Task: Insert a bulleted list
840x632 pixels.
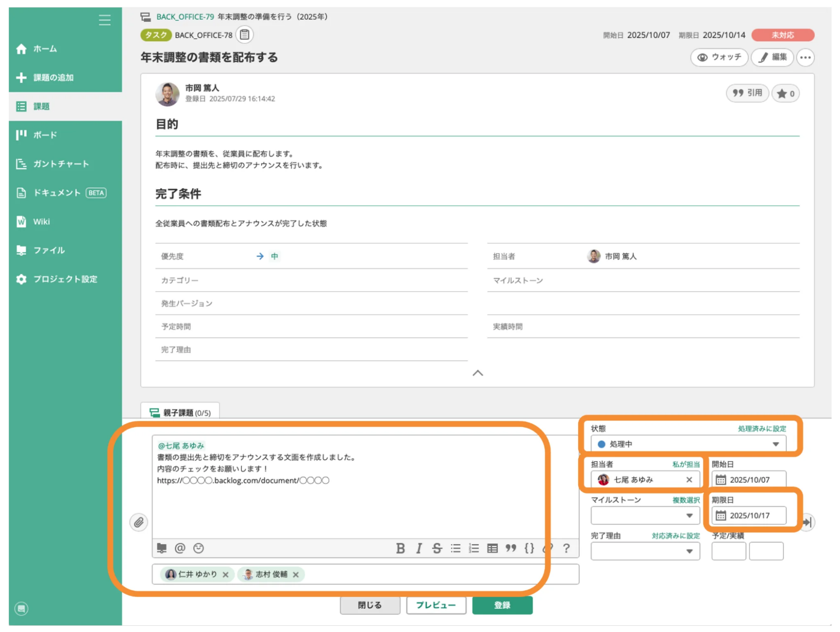Action: click(456, 548)
